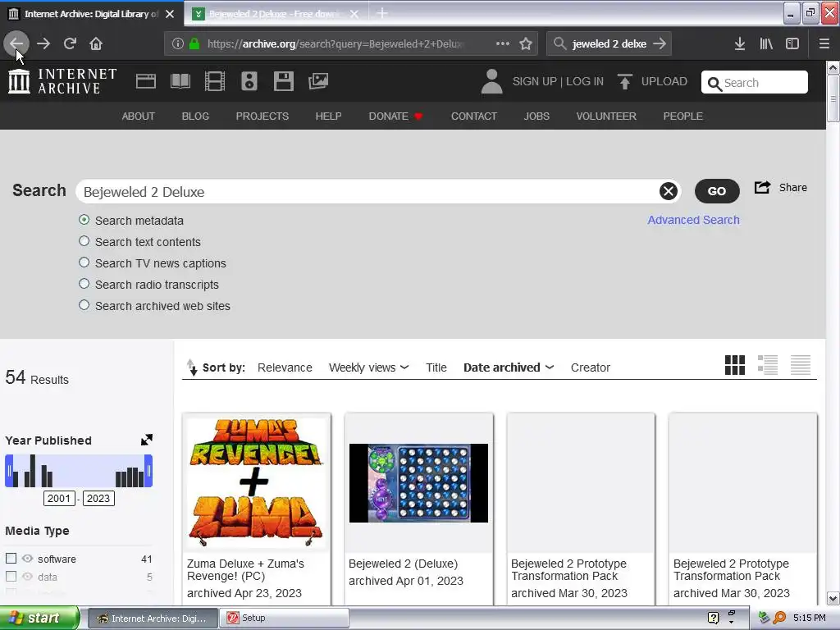Sort results by Creator

pyautogui.click(x=591, y=367)
